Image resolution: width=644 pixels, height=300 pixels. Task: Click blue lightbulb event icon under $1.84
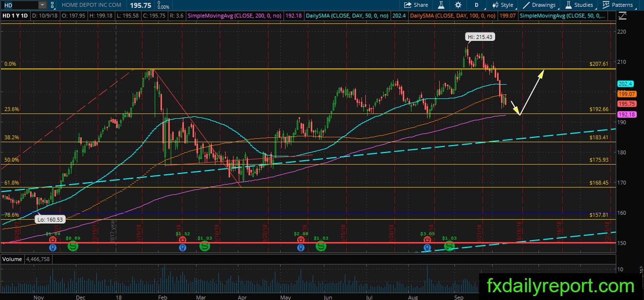point(53,247)
